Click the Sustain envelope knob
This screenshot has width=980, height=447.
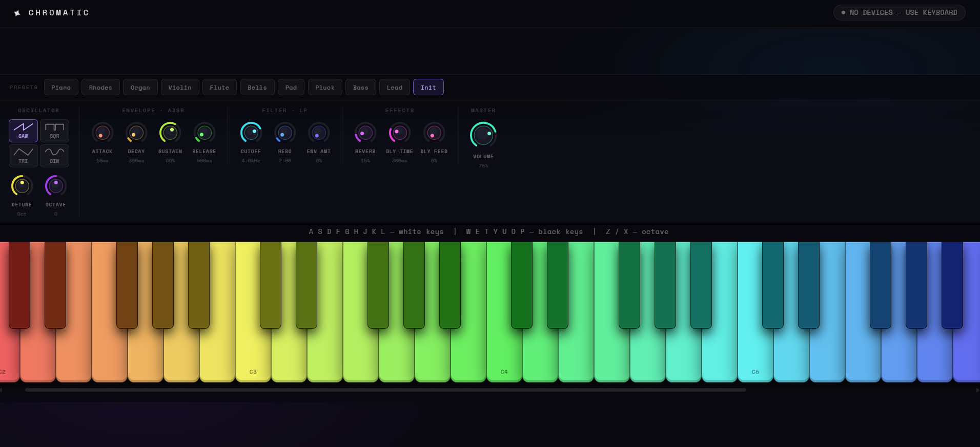tap(170, 133)
